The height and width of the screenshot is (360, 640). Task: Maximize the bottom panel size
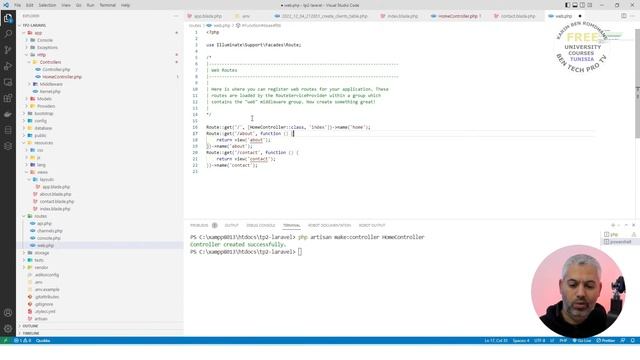[626, 225]
